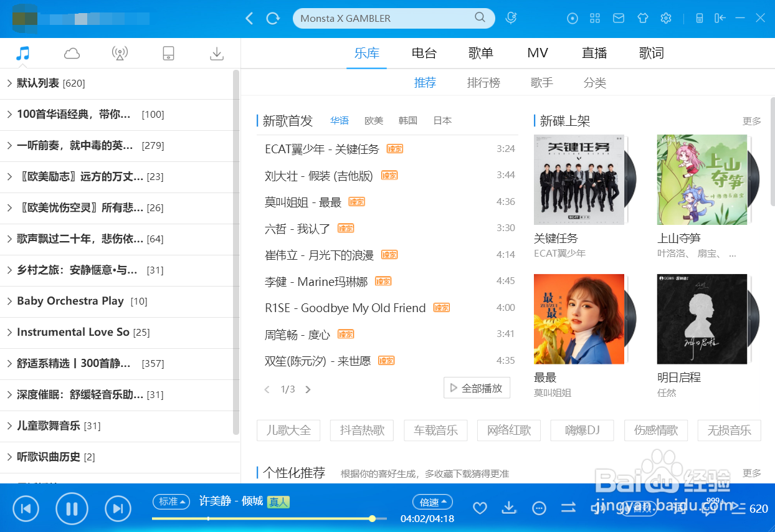Open the cloud music tab
This screenshot has width=775, height=532.
[72, 54]
